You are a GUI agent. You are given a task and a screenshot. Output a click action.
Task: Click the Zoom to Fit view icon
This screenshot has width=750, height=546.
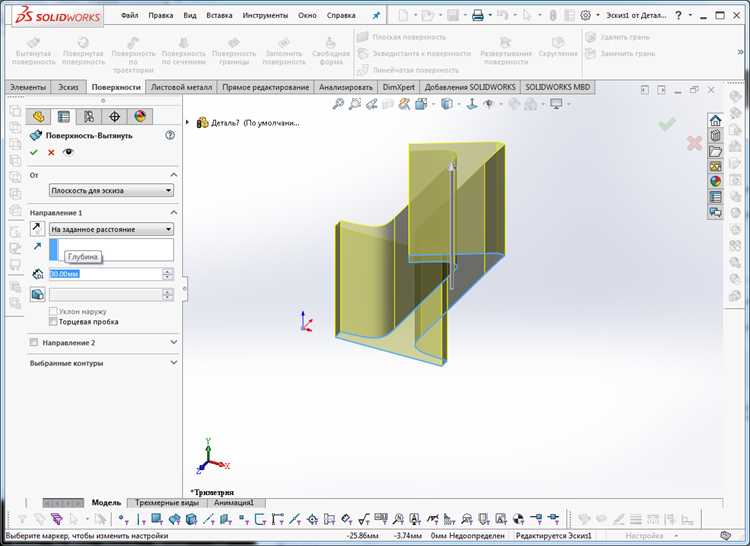[339, 104]
